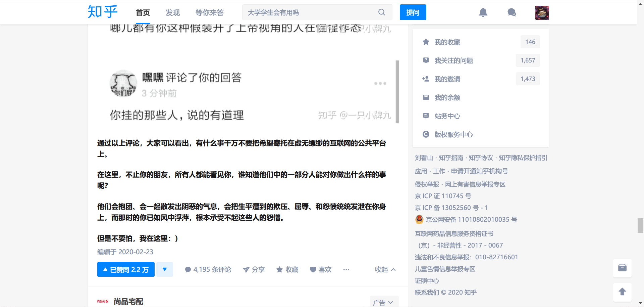
Task: Open 我的收藏 in the sidebar
Action: tap(447, 42)
